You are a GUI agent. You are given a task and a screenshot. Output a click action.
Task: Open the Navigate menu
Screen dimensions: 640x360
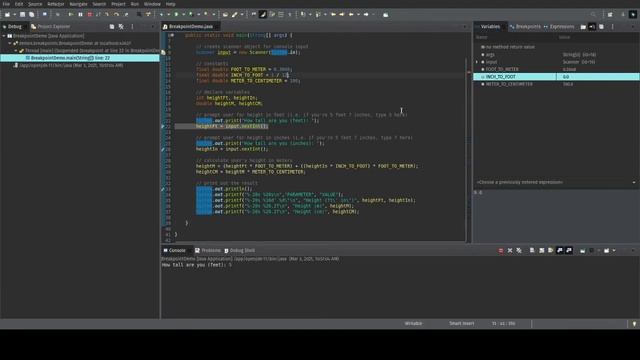tap(78, 4)
